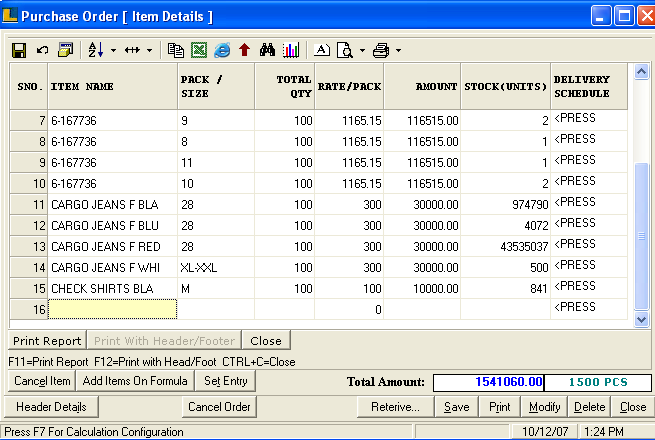This screenshot has height=440, width=655.
Task: Click the floppy disk save icon
Action: pyautogui.click(x=19, y=51)
